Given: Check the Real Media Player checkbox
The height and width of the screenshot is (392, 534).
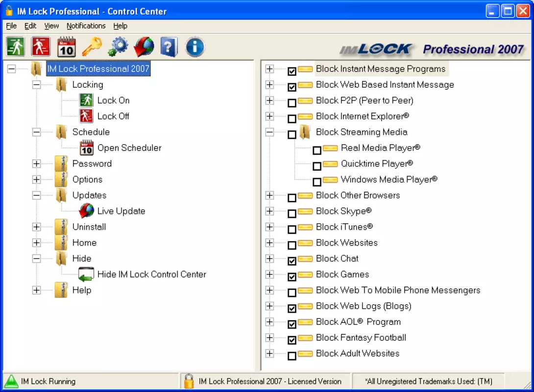Looking at the screenshot, I should [x=317, y=150].
